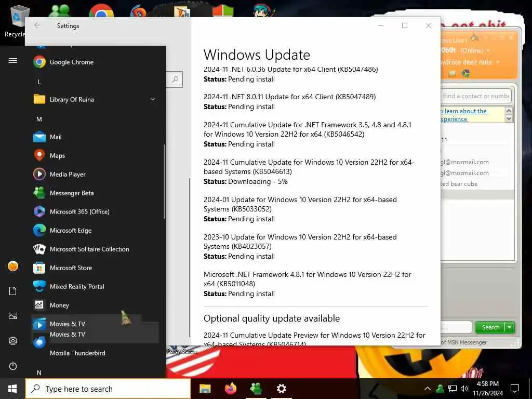
Task: Show hidden system tray icons
Action: coord(428,389)
